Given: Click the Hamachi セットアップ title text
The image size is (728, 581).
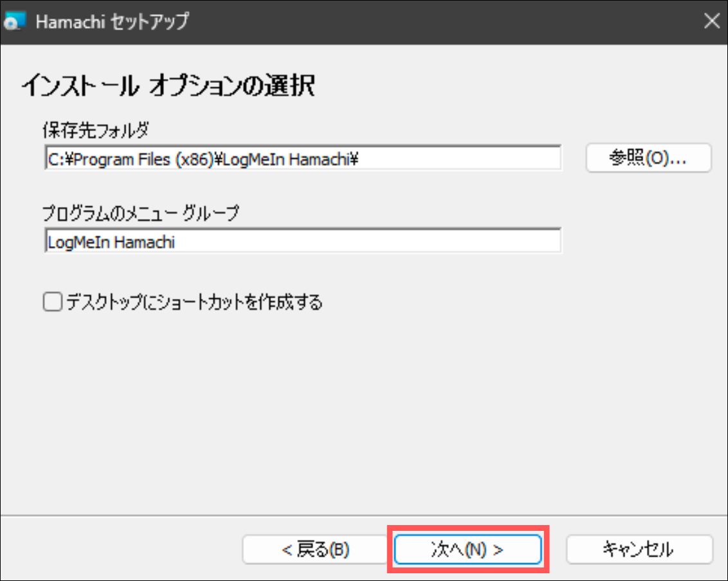Looking at the screenshot, I should click(113, 21).
